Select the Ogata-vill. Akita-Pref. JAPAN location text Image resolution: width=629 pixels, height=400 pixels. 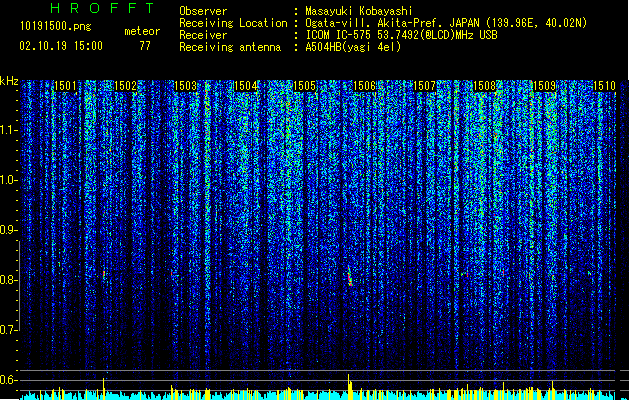tap(446, 23)
